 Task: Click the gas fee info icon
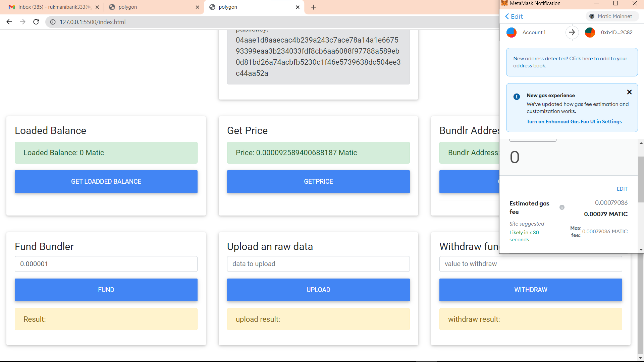(x=562, y=207)
